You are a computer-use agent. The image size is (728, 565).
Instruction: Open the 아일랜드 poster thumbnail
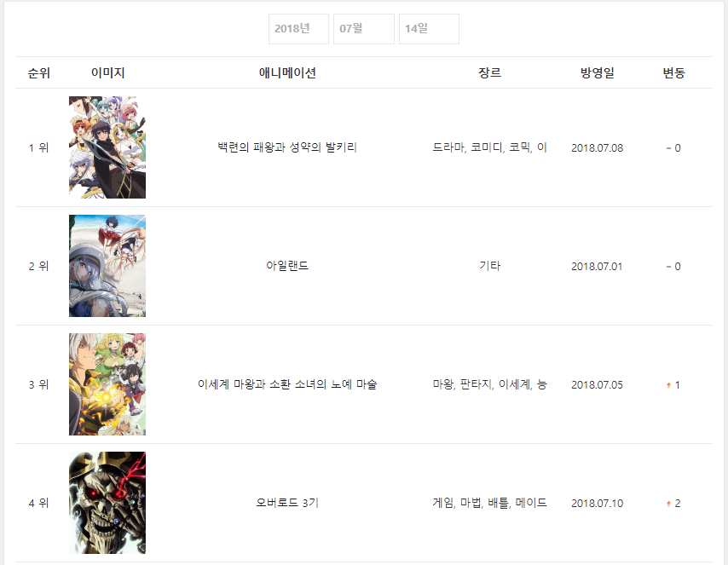[107, 266]
